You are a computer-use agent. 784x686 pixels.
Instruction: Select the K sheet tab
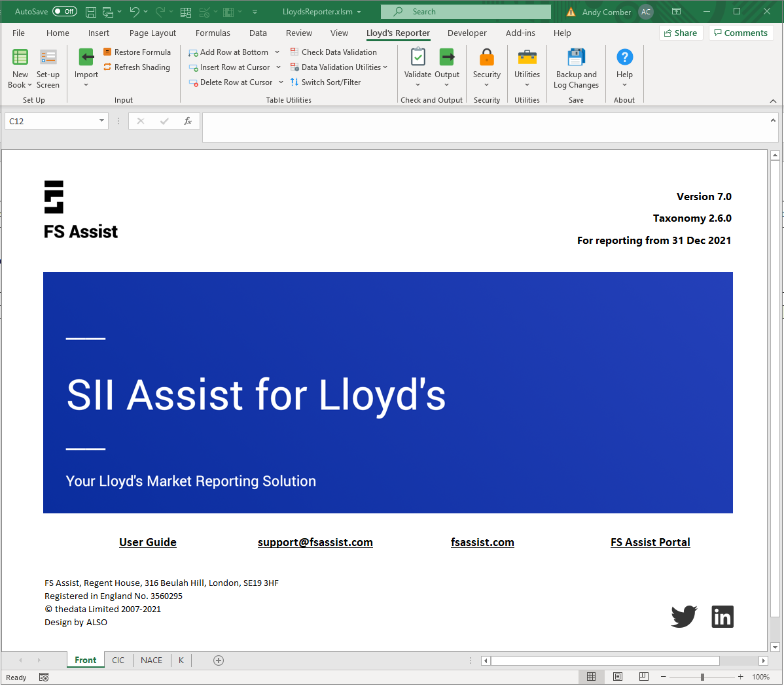(181, 660)
